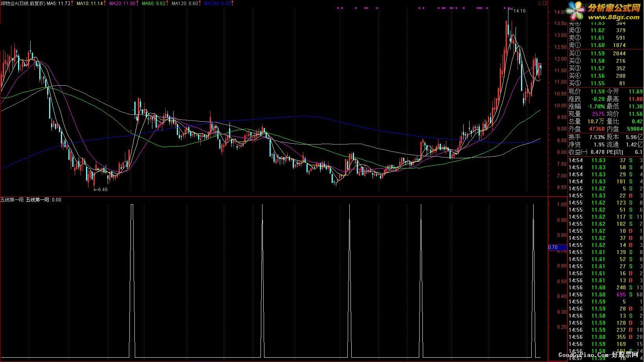The width and height of the screenshot is (644, 362).
Task: Select the MA10: 11.14 indicator label
Action: point(90,3)
